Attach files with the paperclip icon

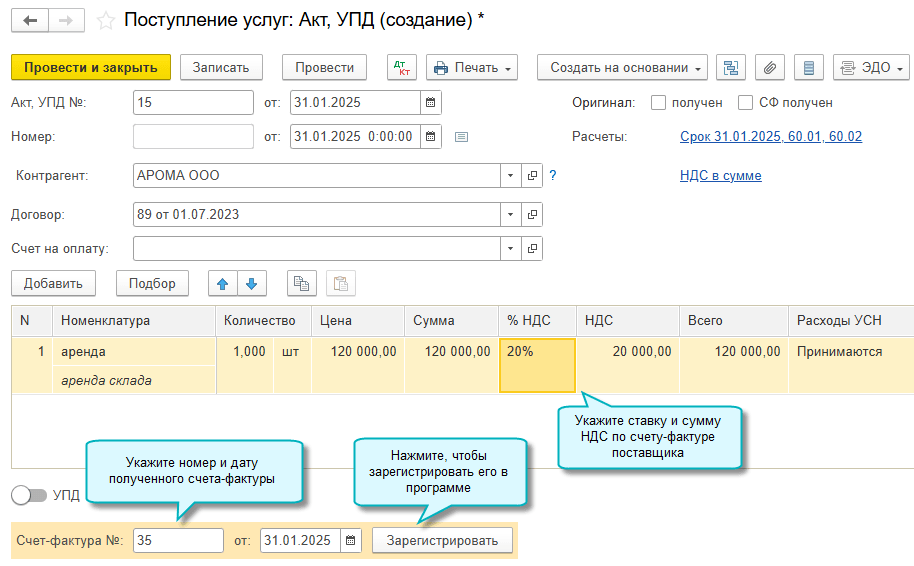click(x=769, y=68)
